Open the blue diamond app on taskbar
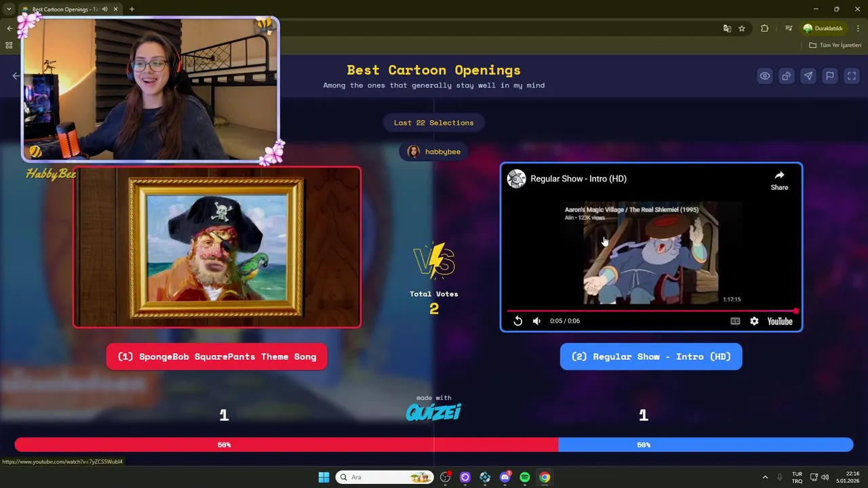 (485, 477)
